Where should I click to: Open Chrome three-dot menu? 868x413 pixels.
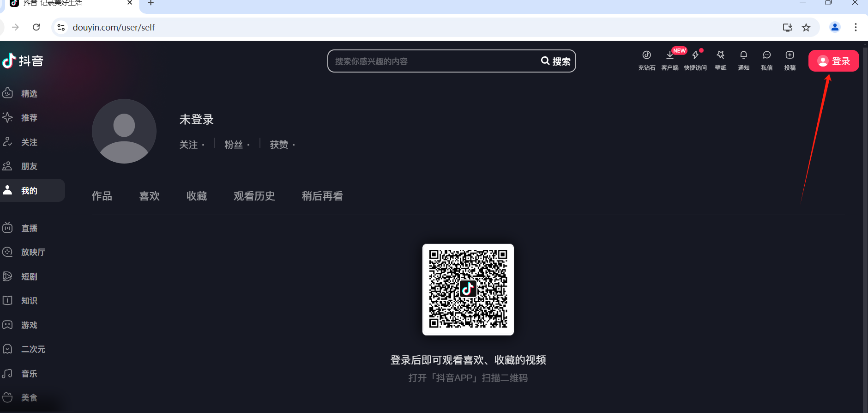coord(856,28)
